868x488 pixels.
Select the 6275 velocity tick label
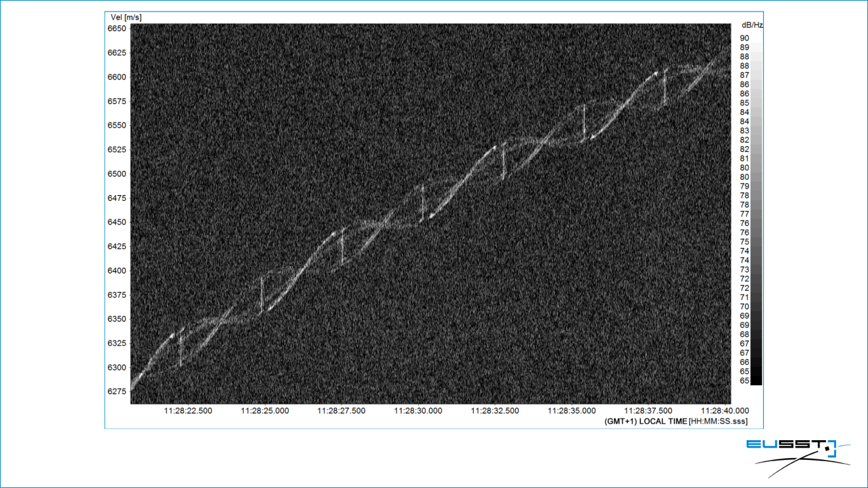click(117, 392)
